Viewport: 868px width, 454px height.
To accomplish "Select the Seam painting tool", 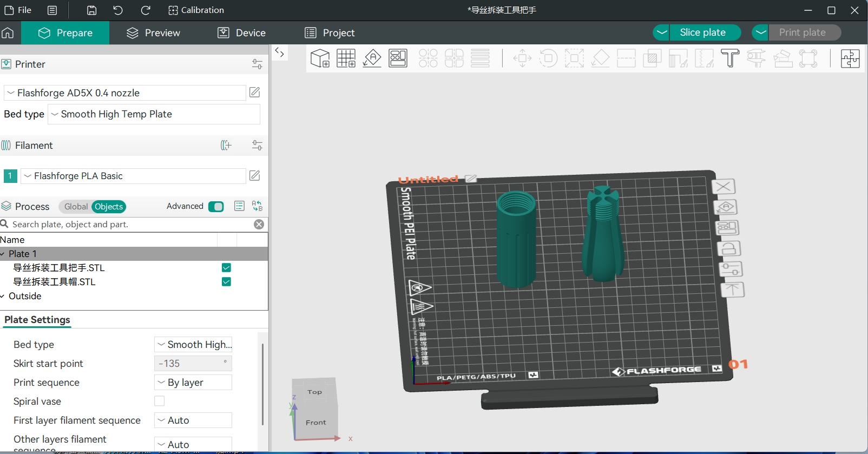I will click(704, 58).
